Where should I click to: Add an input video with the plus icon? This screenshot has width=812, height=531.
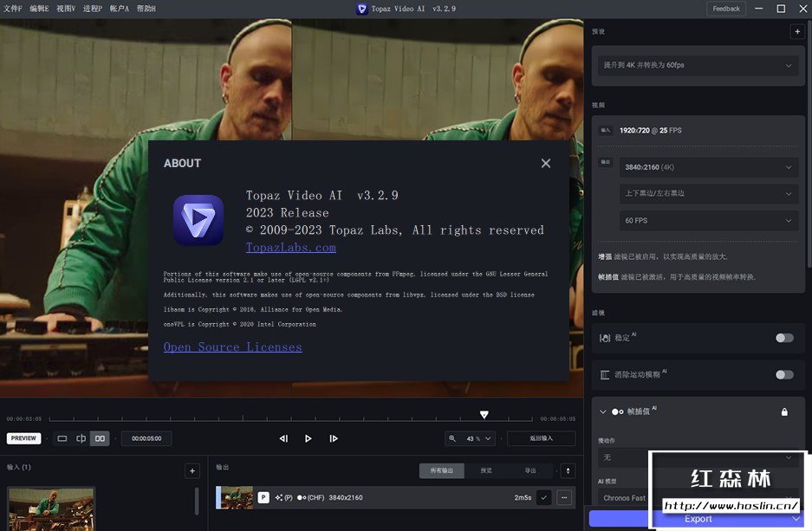click(192, 471)
